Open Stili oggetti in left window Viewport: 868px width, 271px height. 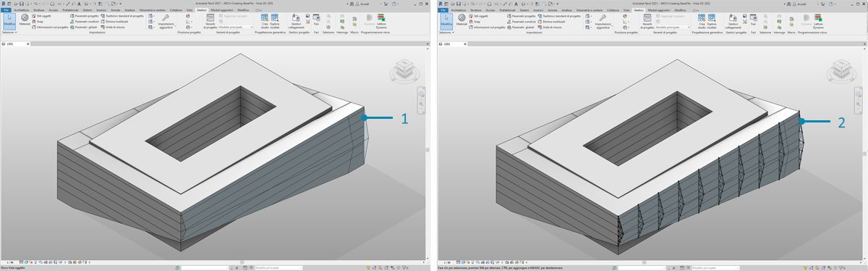coord(41,16)
